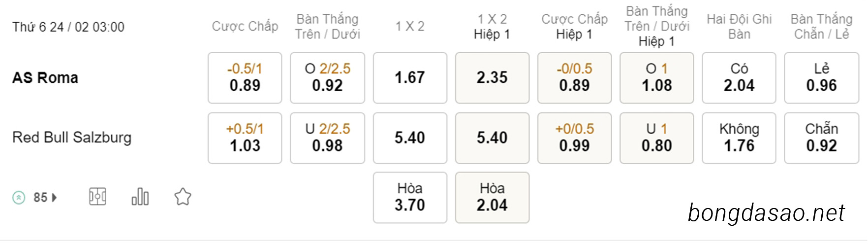This screenshot has width=868, height=245.
Task: Open the bar chart statistics icon
Action: tap(140, 197)
